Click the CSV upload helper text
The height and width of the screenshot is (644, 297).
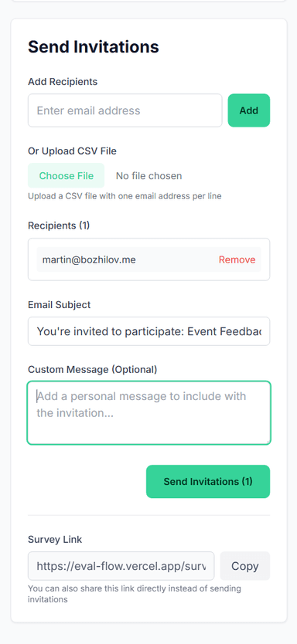tap(125, 196)
